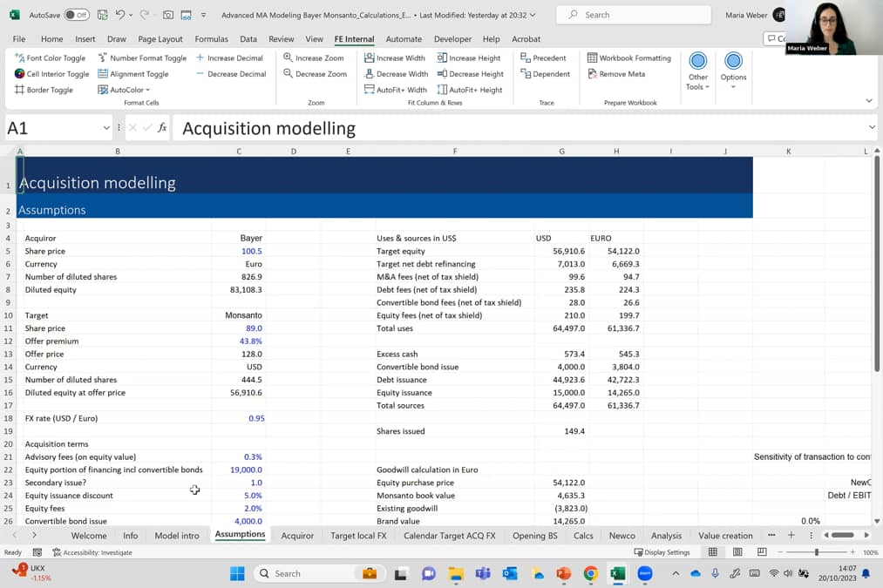Screen dimensions: 883x588
Task: Open the Developer ribbon tab
Action: click(452, 39)
